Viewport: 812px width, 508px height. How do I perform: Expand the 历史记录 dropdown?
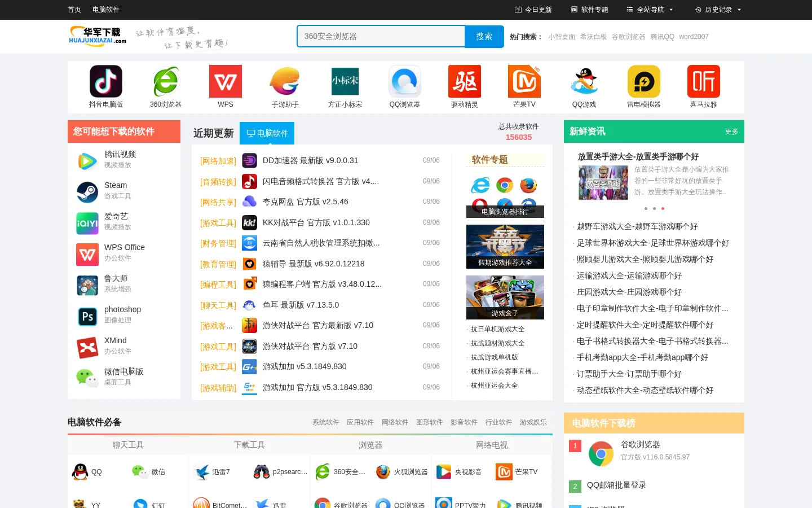coord(718,10)
